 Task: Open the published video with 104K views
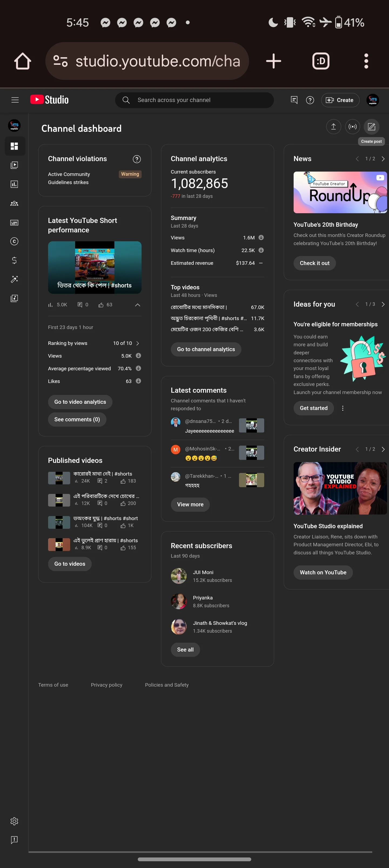[x=95, y=522]
